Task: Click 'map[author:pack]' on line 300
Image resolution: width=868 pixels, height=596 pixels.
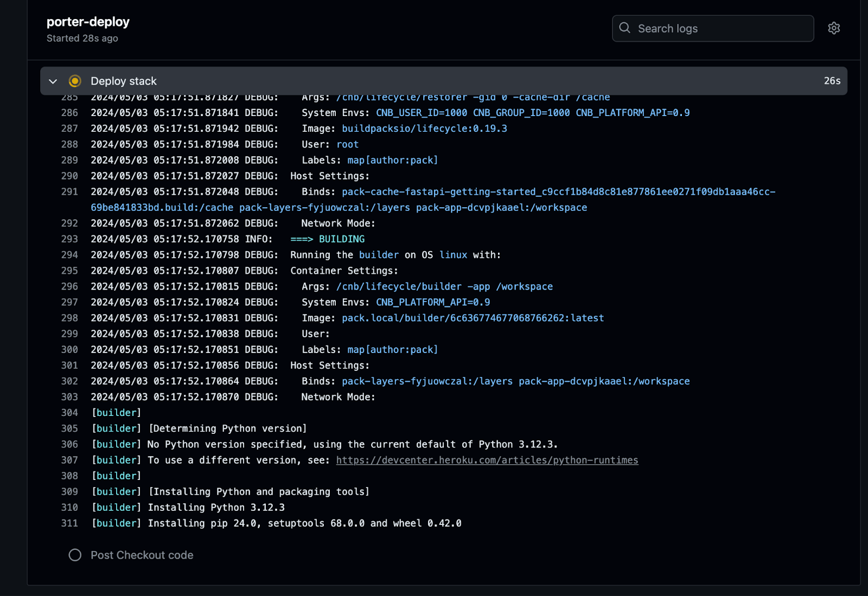Action: point(393,350)
